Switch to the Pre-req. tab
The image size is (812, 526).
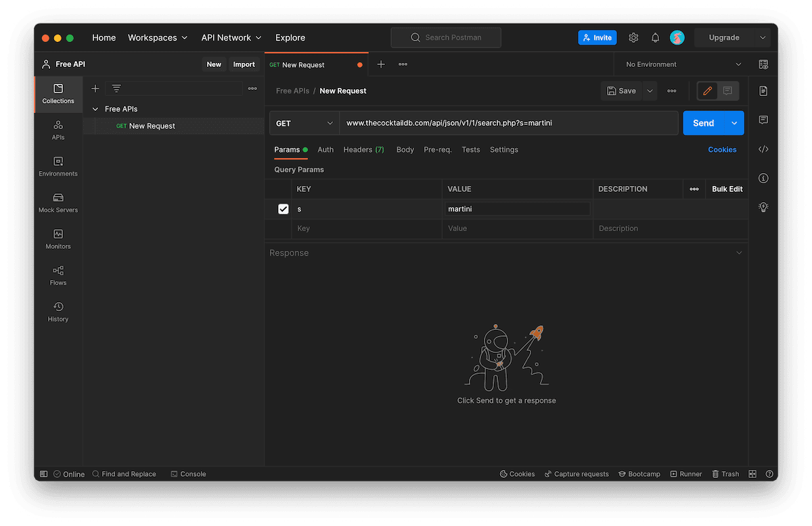click(438, 149)
